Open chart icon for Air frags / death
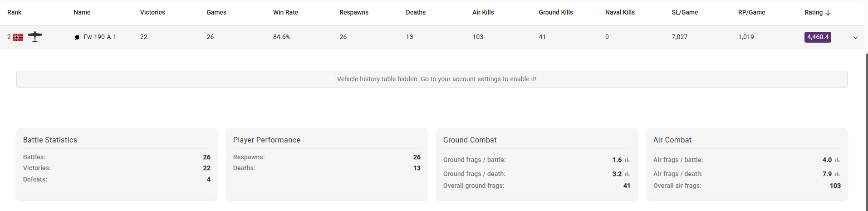 pos(837,174)
